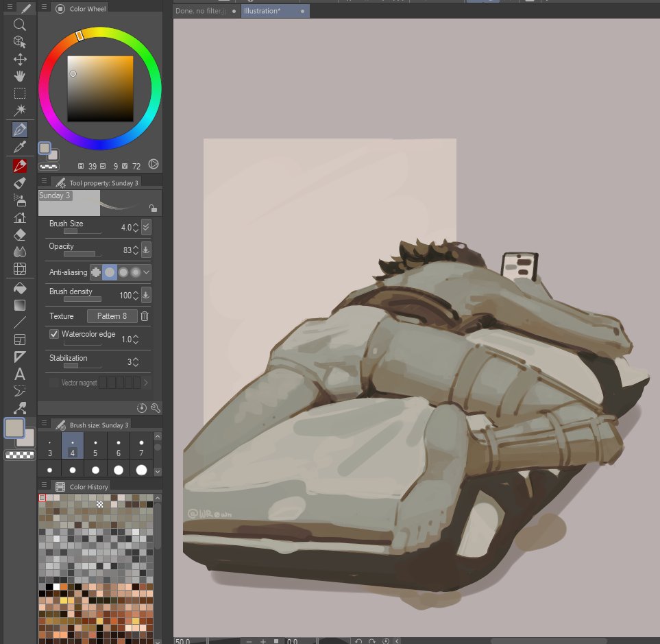This screenshot has width=660, height=644.
Task: Select the Fill bucket tool
Action: pos(20,288)
